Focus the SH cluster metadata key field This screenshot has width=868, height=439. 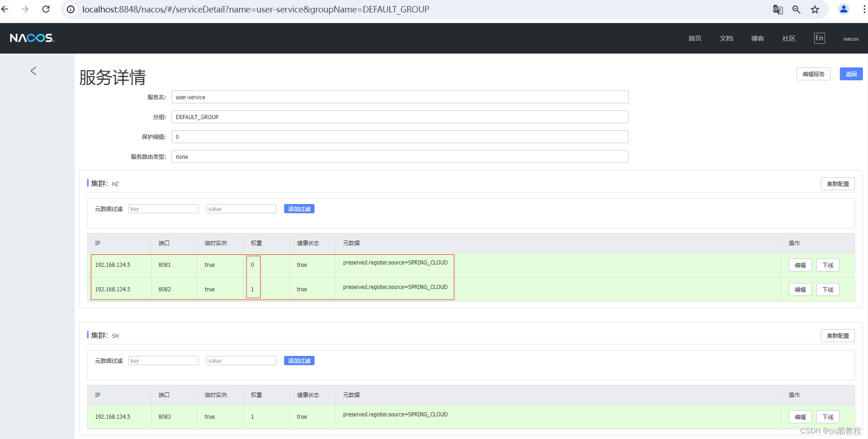(x=163, y=361)
